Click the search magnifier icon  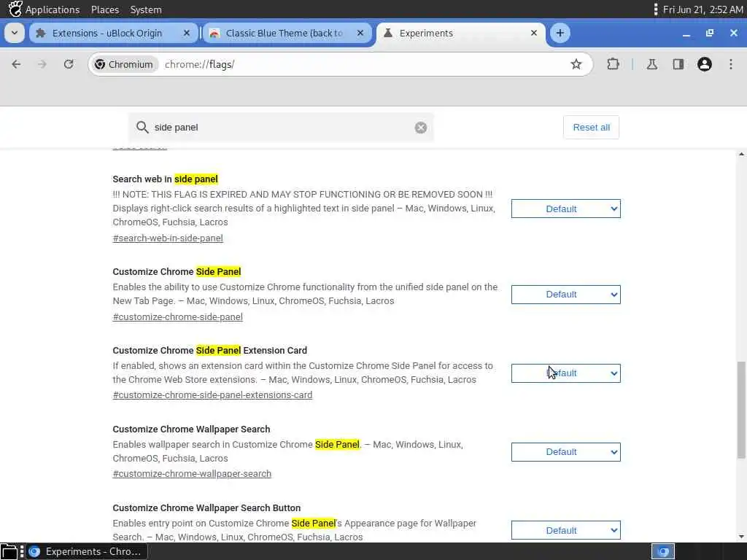coord(142,127)
